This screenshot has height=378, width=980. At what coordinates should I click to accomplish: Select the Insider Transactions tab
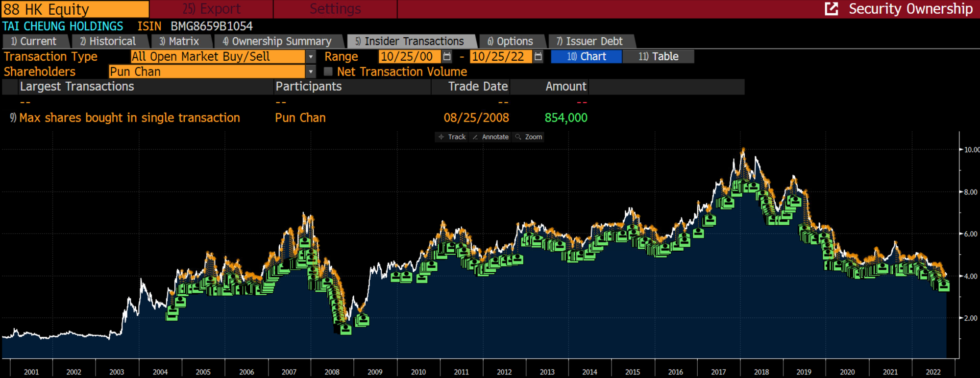[x=410, y=42]
